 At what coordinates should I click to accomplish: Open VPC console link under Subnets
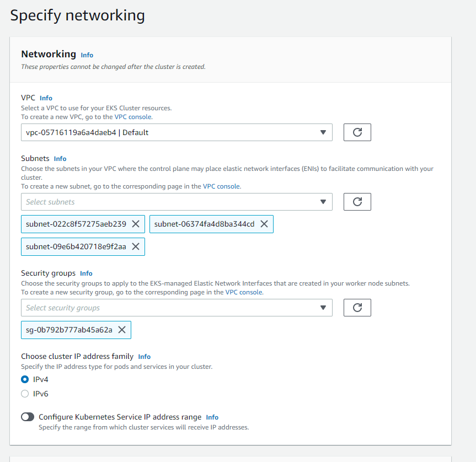point(221,186)
